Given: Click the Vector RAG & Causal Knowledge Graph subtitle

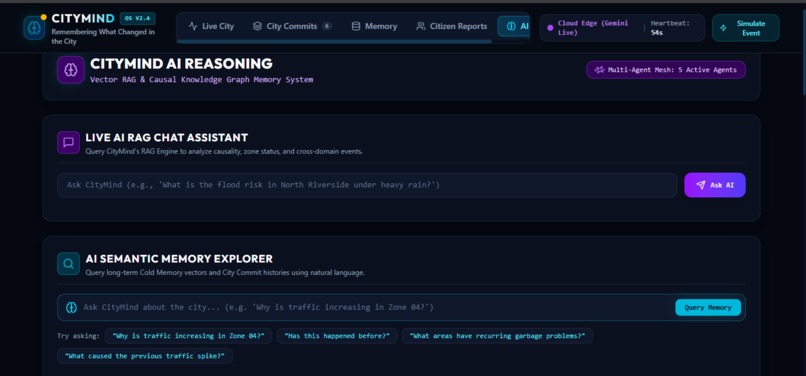Looking at the screenshot, I should point(202,80).
